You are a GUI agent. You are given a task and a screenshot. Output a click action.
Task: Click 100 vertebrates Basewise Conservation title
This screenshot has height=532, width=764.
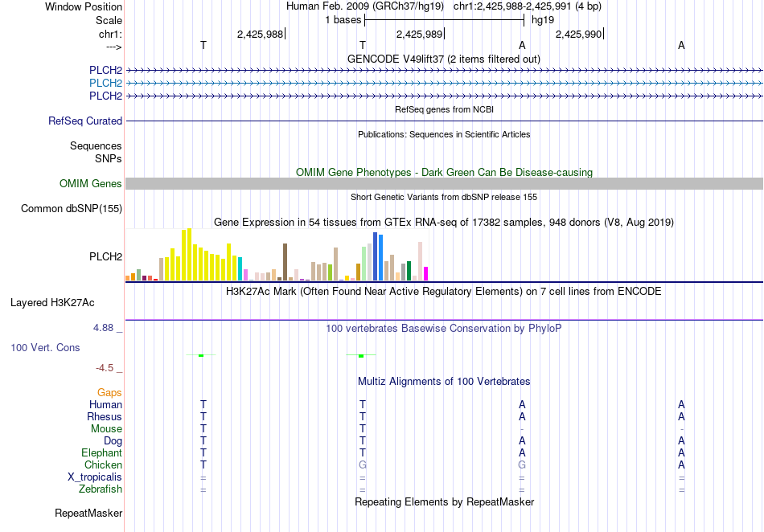coord(444,329)
